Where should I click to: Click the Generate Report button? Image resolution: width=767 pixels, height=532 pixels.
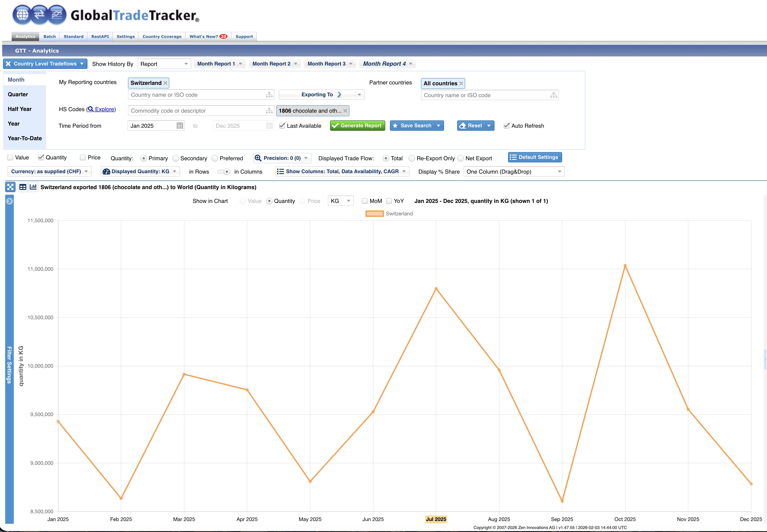point(357,126)
